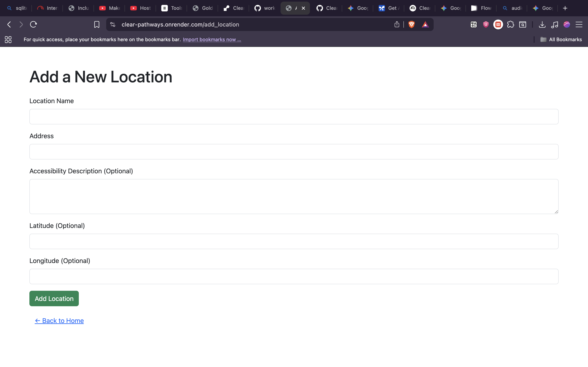Screen dimensions: 588x367
Task: Open the tab groups grid icon
Action: coord(8,40)
